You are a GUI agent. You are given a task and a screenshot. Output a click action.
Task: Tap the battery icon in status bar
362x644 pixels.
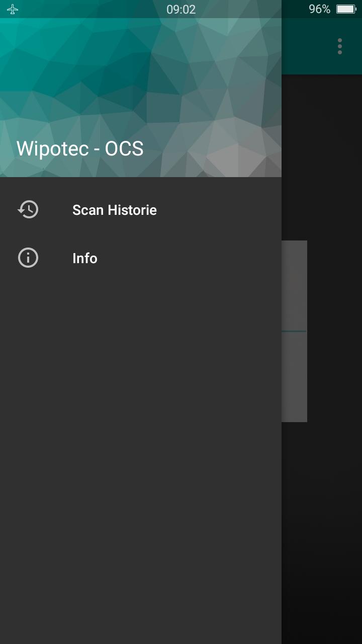tap(346, 9)
